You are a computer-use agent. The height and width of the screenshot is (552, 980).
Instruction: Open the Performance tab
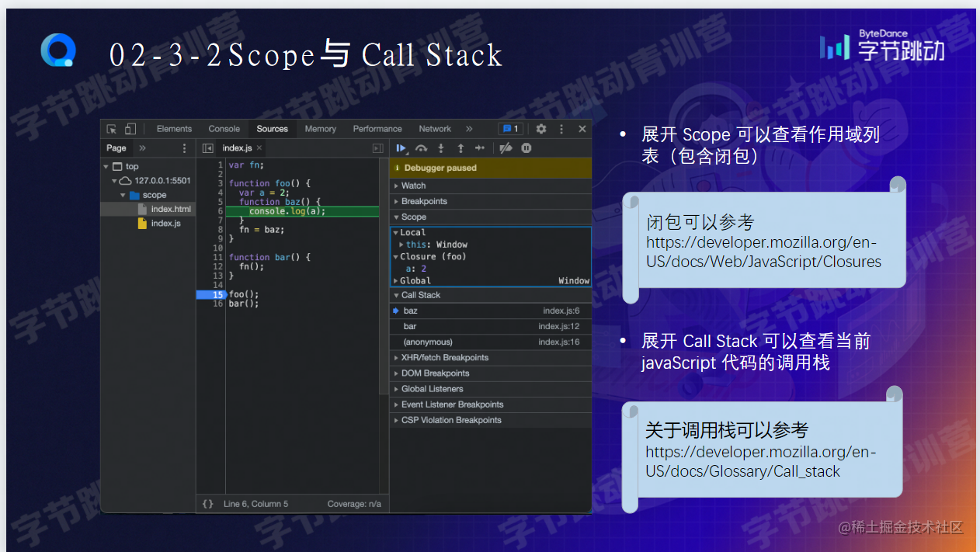point(377,129)
